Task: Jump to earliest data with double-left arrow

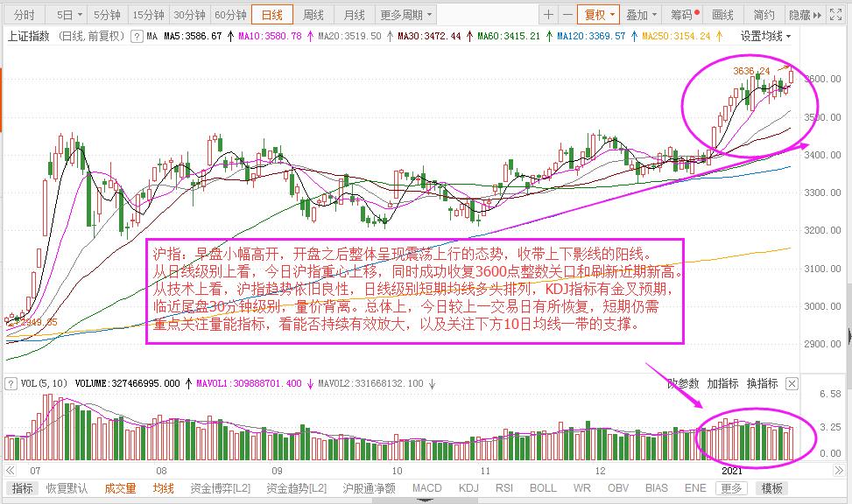Action: [11, 471]
